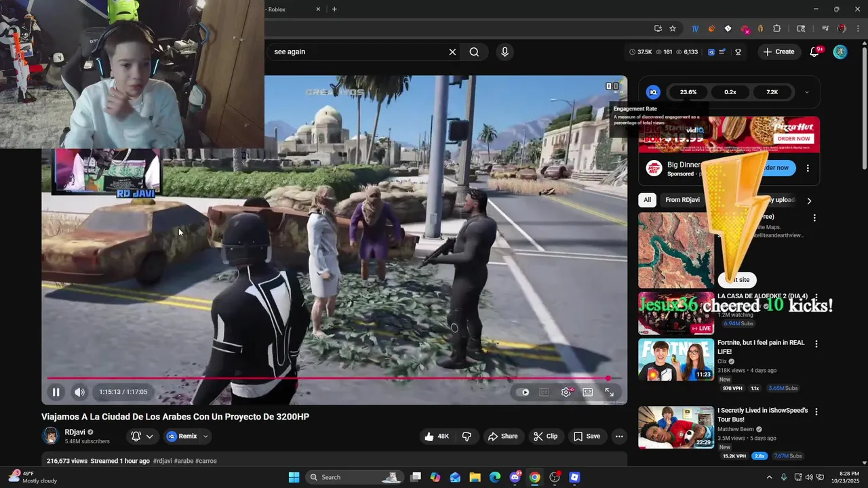The width and height of the screenshot is (868, 488).
Task: Click the 0.2x stat pill
Action: (730, 92)
